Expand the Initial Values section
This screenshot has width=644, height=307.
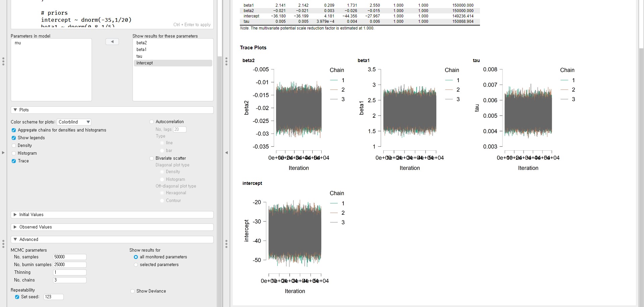15,215
